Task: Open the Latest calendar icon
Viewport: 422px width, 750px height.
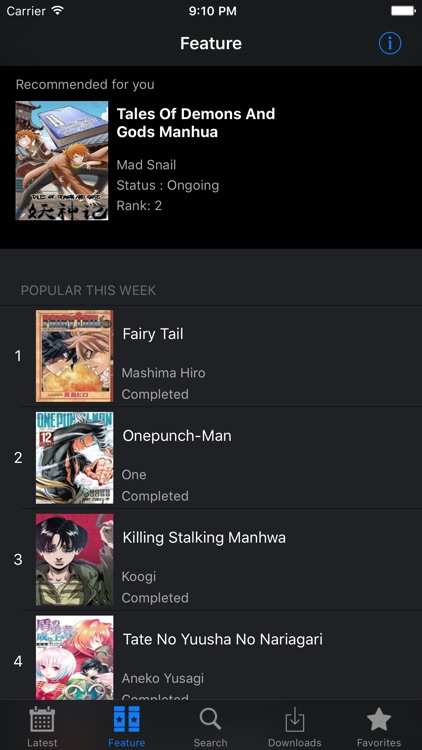Action: click(x=42, y=719)
